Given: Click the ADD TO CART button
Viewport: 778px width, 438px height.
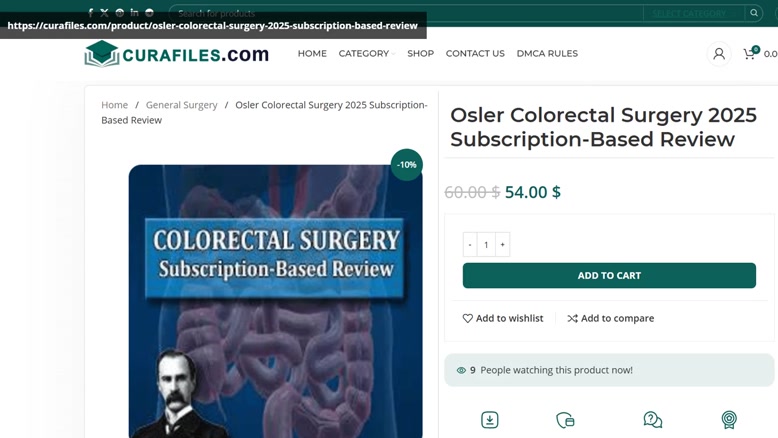Looking at the screenshot, I should tap(609, 275).
